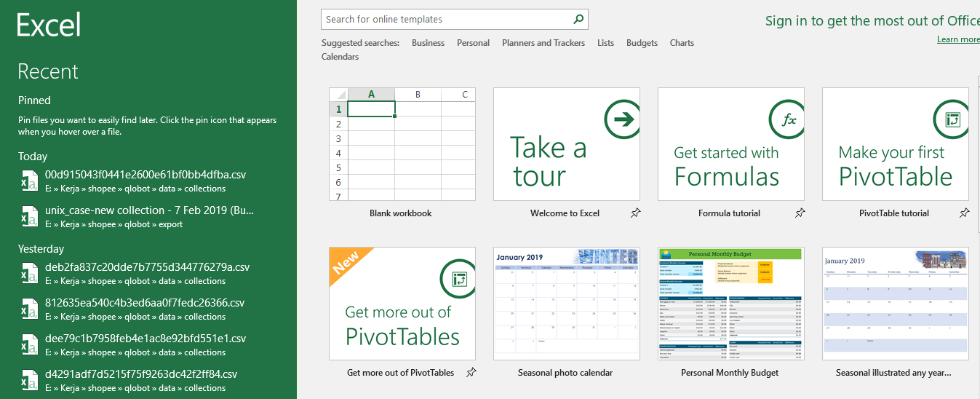Image resolution: width=980 pixels, height=399 pixels.
Task: Open the Seasonal illustrated any year thumbnail
Action: pos(896,304)
